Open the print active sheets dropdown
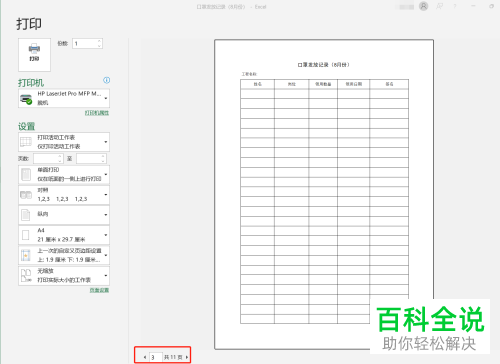 tap(64, 142)
